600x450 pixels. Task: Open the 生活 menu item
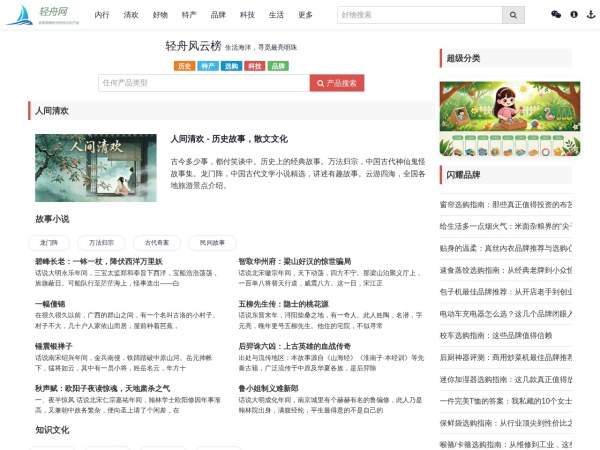point(276,15)
